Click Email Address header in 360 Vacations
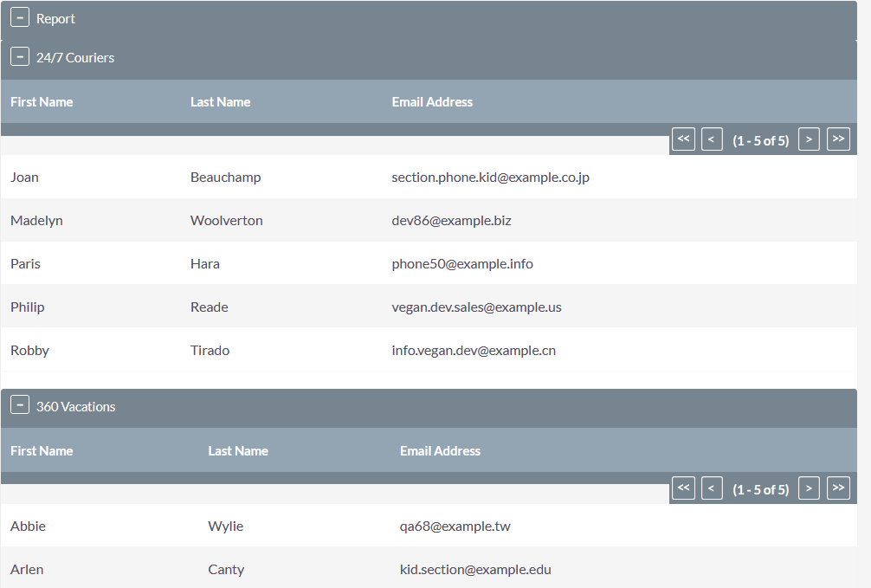 pos(440,451)
